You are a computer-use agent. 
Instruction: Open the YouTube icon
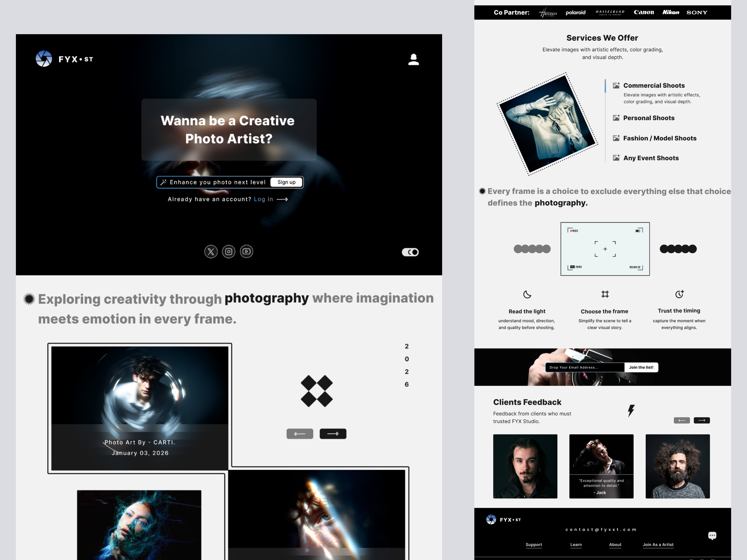[247, 252]
